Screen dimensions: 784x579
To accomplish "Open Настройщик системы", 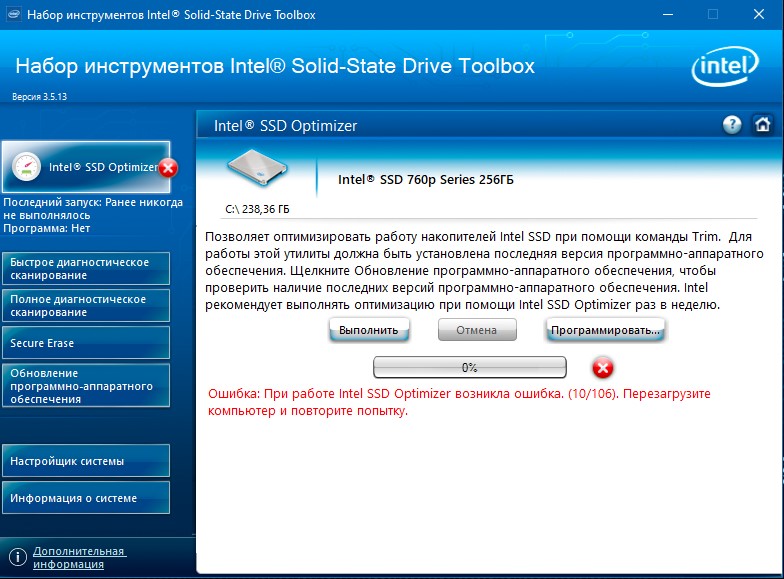I will 86,460.
